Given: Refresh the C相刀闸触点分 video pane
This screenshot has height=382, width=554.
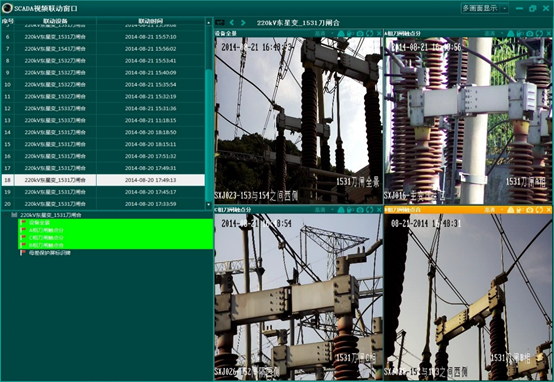Looking at the screenshot, I should point(370,210).
